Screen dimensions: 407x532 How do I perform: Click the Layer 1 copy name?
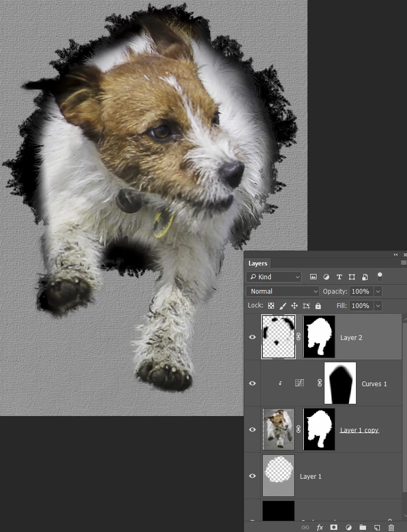click(359, 430)
